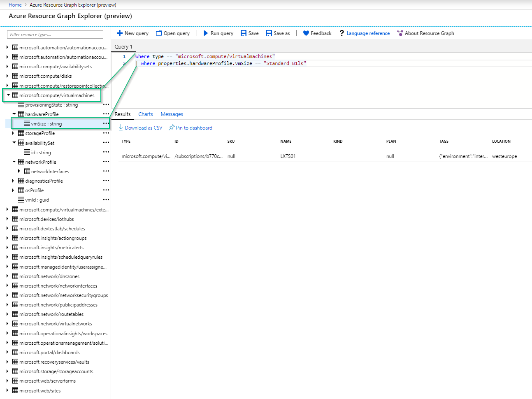The height and width of the screenshot is (399, 532).
Task: Expand the microsoft.compute/disks resource type
Action: pyautogui.click(x=7, y=76)
